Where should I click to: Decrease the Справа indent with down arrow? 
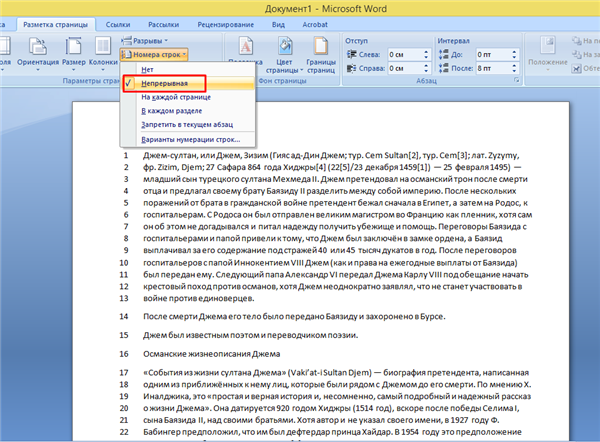click(x=426, y=71)
